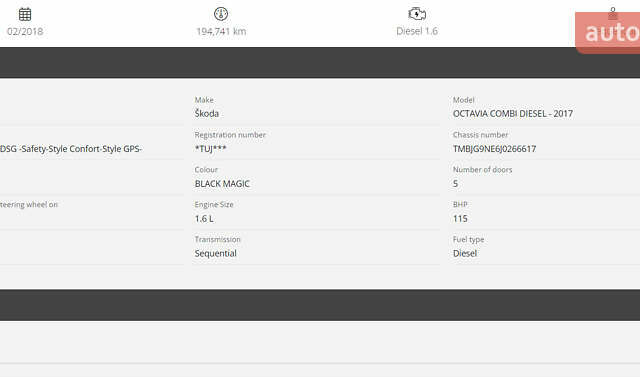Select the BLACK MAGIC colour value
Screen dimensions: 640x377
click(222, 184)
